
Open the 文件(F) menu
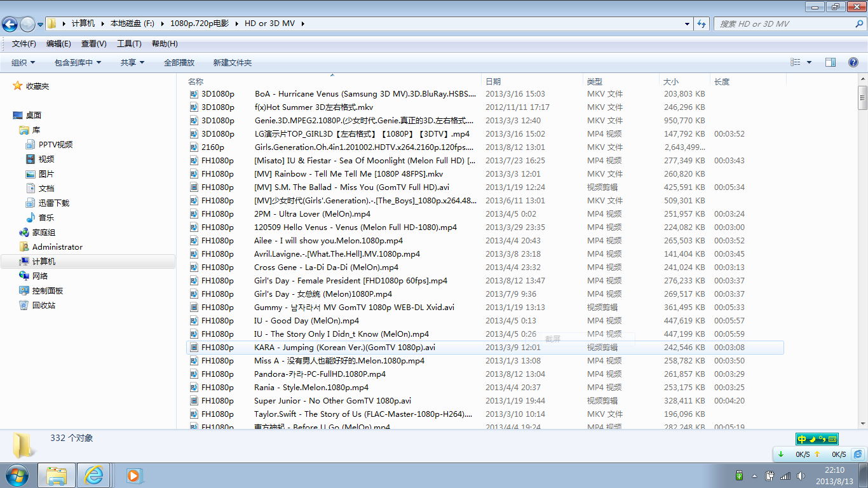tap(24, 44)
